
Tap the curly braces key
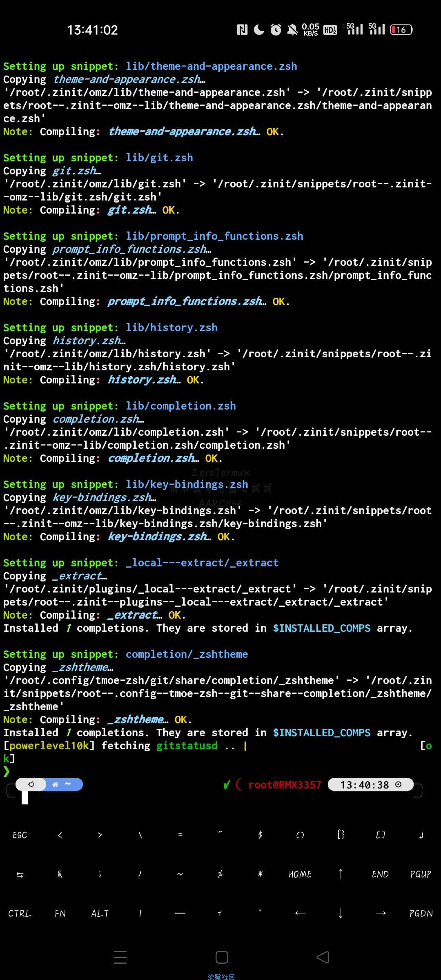click(341, 835)
